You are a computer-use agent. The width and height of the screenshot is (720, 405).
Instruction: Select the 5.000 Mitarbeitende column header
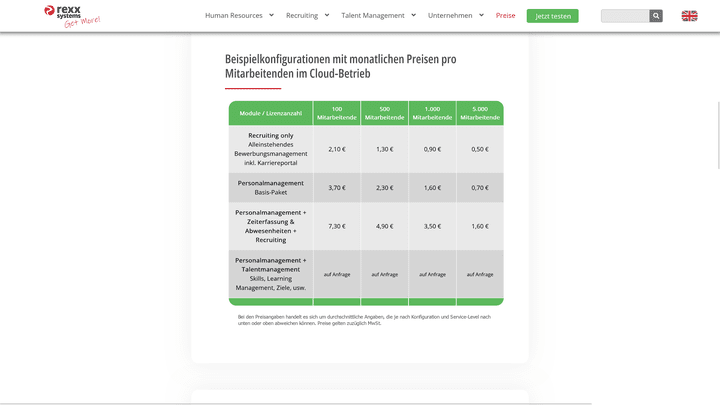(x=480, y=113)
